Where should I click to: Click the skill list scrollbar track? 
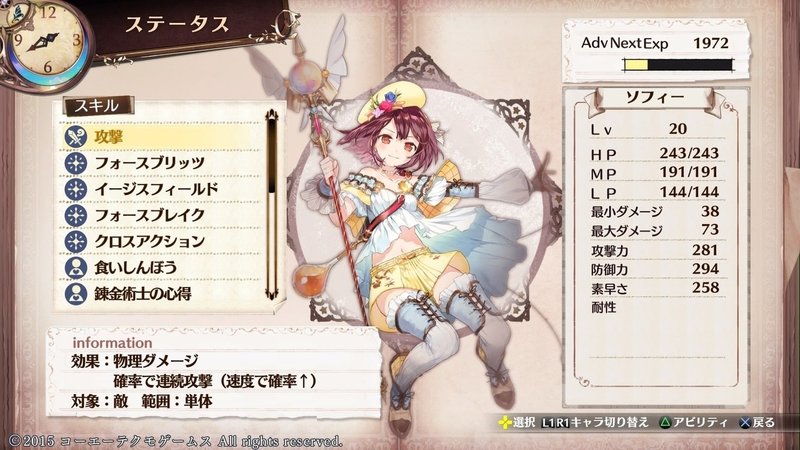tap(272, 204)
